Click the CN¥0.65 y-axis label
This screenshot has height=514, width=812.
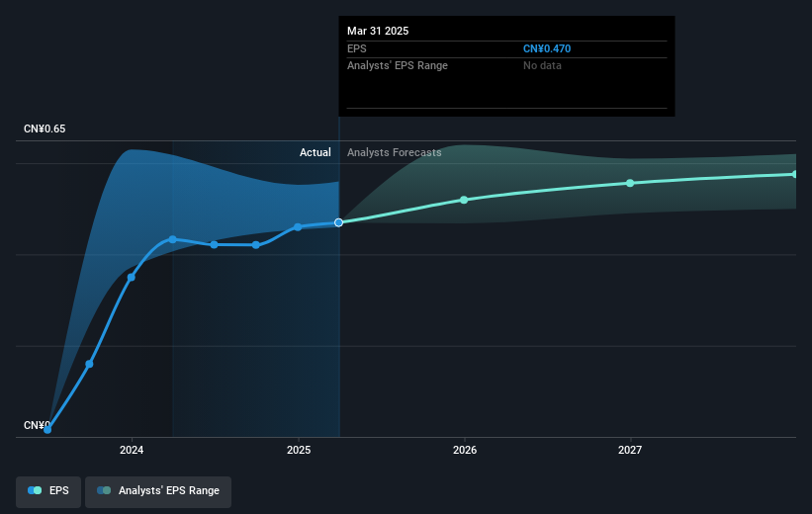45,128
